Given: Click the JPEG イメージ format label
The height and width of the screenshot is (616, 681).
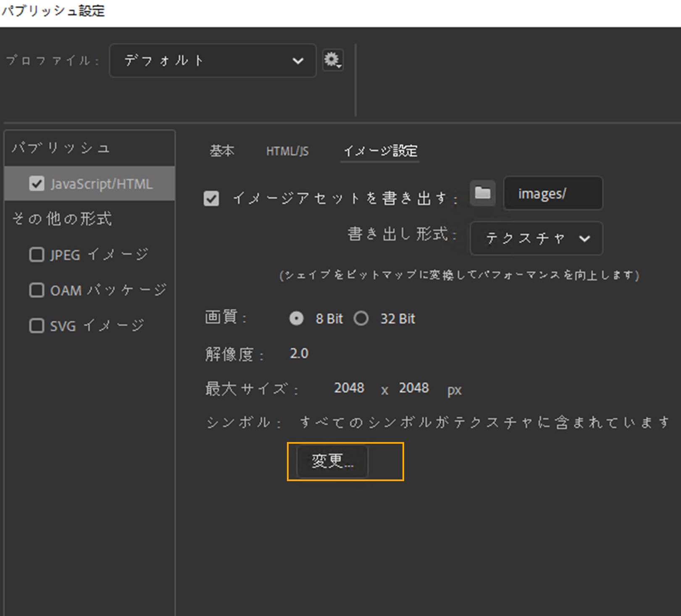Looking at the screenshot, I should click(99, 255).
